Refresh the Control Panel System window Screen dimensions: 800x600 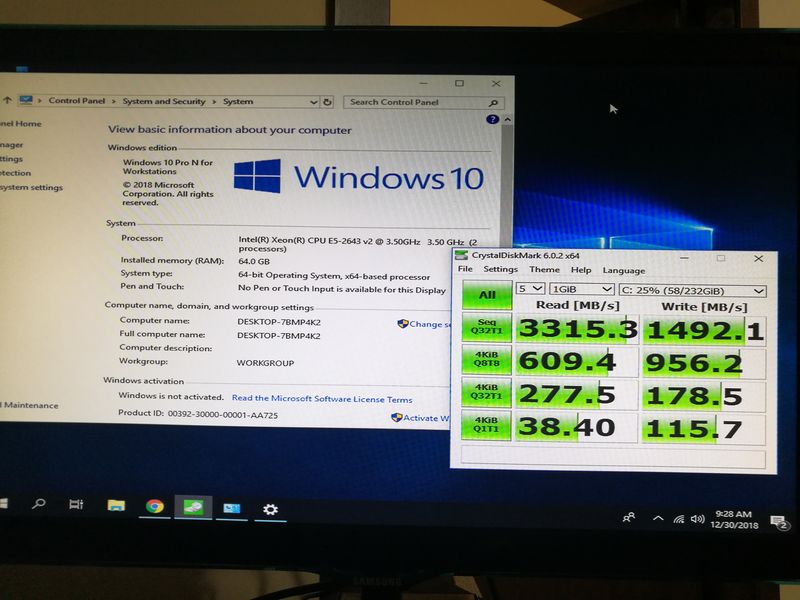click(x=327, y=102)
